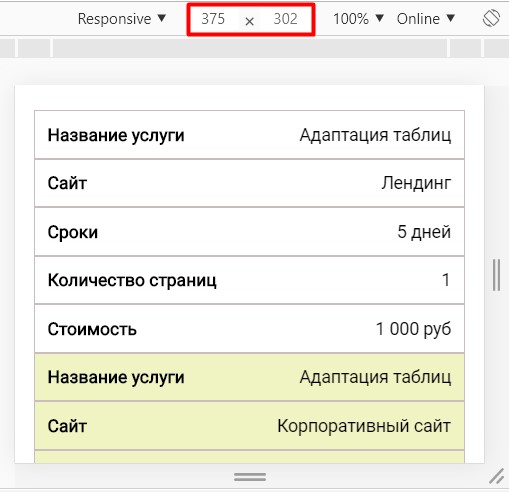Click the corner diagonal resize handle
The width and height of the screenshot is (509, 492).
pyautogui.click(x=496, y=476)
